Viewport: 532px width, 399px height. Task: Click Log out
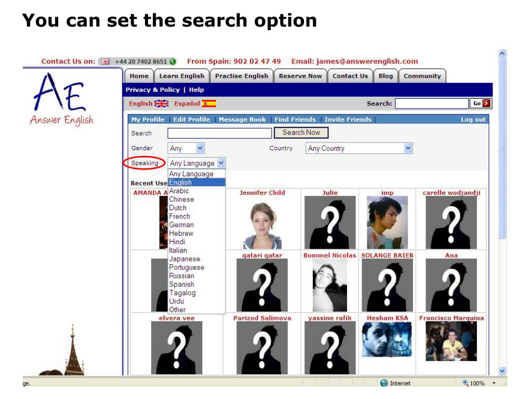pos(473,119)
